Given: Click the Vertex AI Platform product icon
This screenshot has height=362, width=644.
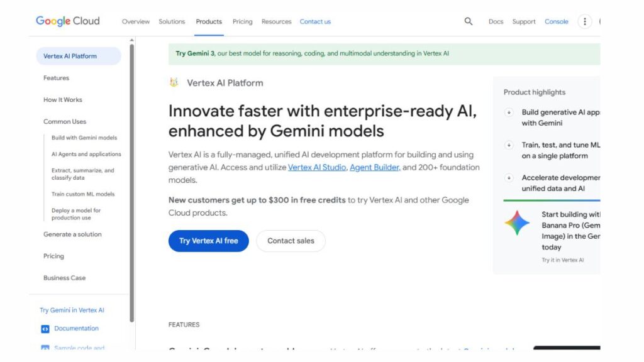Looking at the screenshot, I should (174, 82).
